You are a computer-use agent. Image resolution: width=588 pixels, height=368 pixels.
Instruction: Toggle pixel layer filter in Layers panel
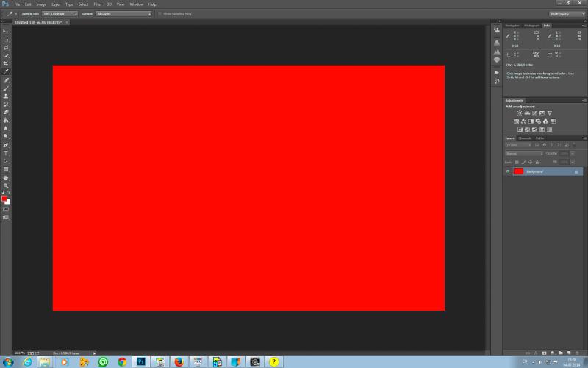click(x=537, y=145)
